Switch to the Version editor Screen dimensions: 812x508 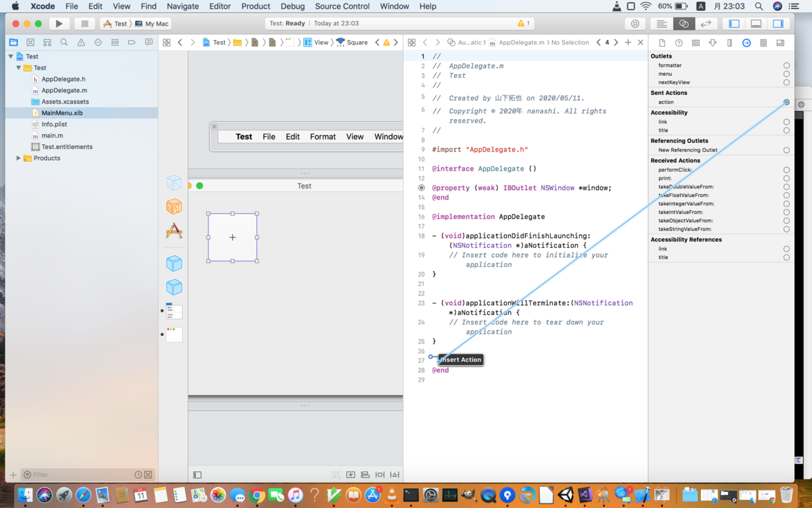(x=706, y=24)
